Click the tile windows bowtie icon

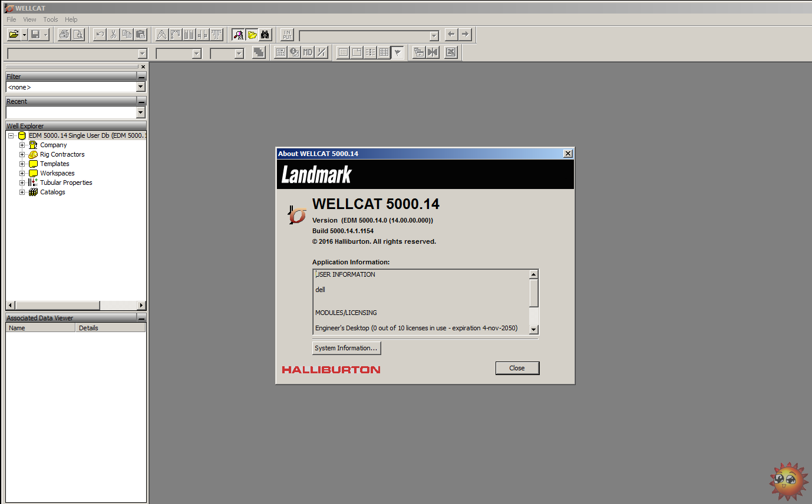(x=433, y=52)
